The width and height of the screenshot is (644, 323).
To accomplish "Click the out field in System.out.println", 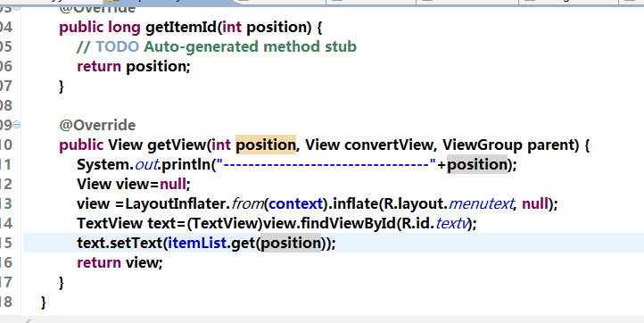I will coord(146,165).
